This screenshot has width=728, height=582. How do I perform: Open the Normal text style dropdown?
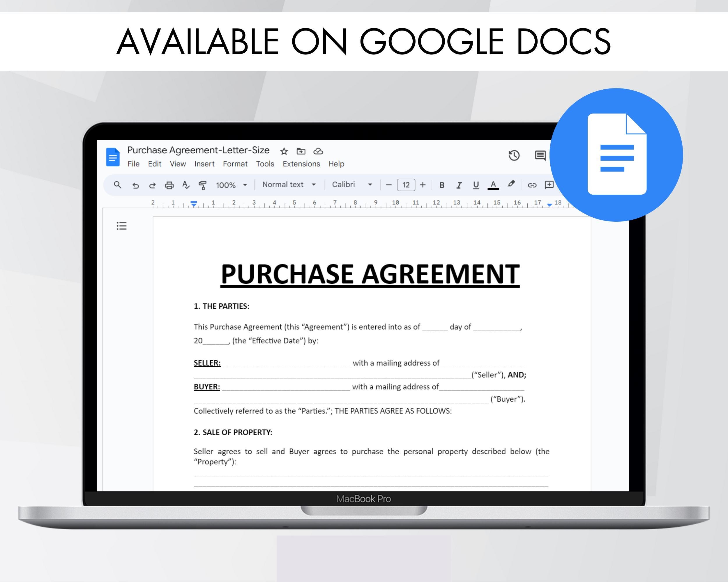click(289, 184)
